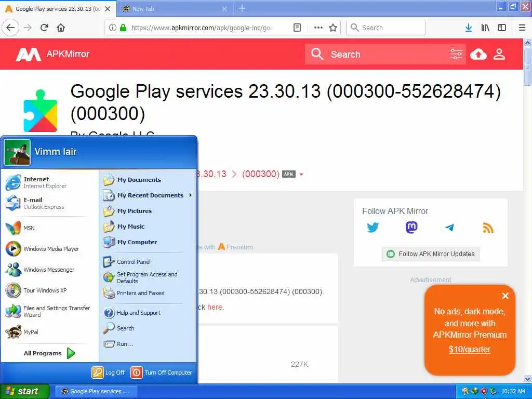Switch to the Google Play services tab
Viewport: 532px width, 399px height.
coord(58,9)
